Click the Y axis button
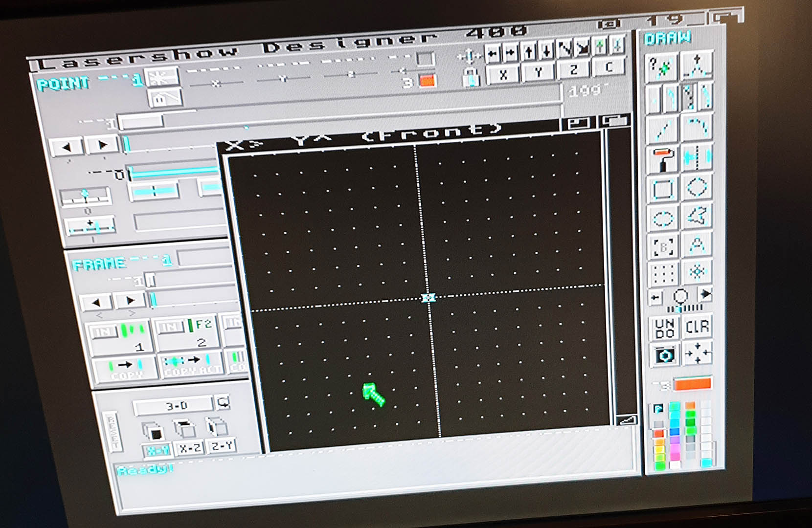 click(x=538, y=72)
